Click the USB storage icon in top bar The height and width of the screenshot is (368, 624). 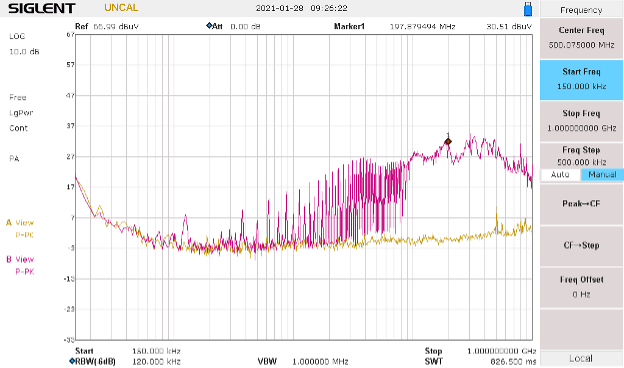(x=528, y=9)
